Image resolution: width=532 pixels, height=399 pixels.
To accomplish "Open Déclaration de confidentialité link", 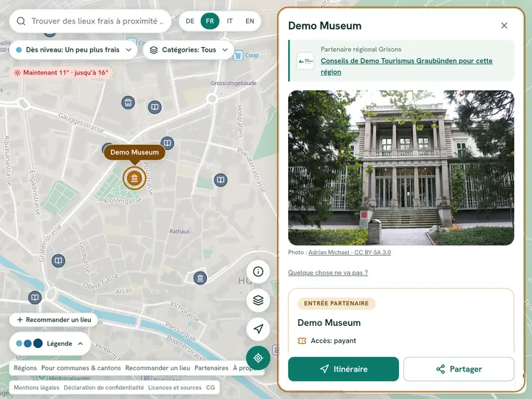I will pyautogui.click(x=104, y=387).
